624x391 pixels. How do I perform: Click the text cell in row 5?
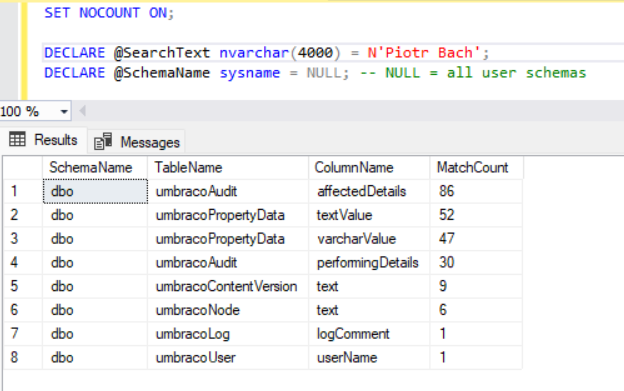click(369, 286)
